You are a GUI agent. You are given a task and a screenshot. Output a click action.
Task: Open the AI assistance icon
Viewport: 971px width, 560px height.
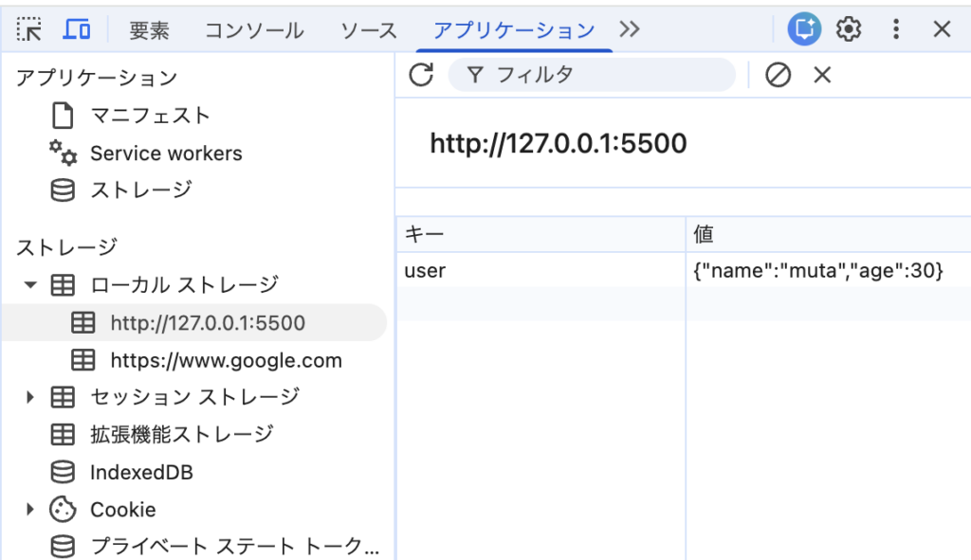click(x=804, y=29)
